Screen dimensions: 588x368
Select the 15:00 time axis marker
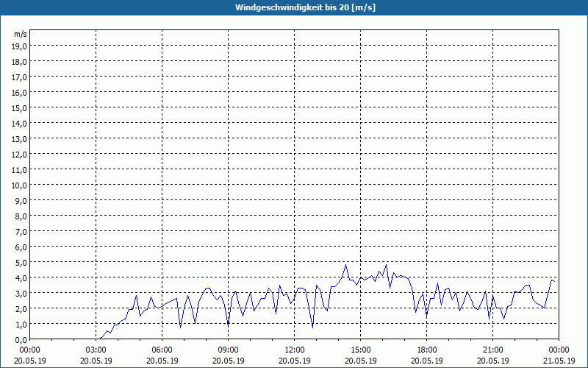click(x=361, y=350)
